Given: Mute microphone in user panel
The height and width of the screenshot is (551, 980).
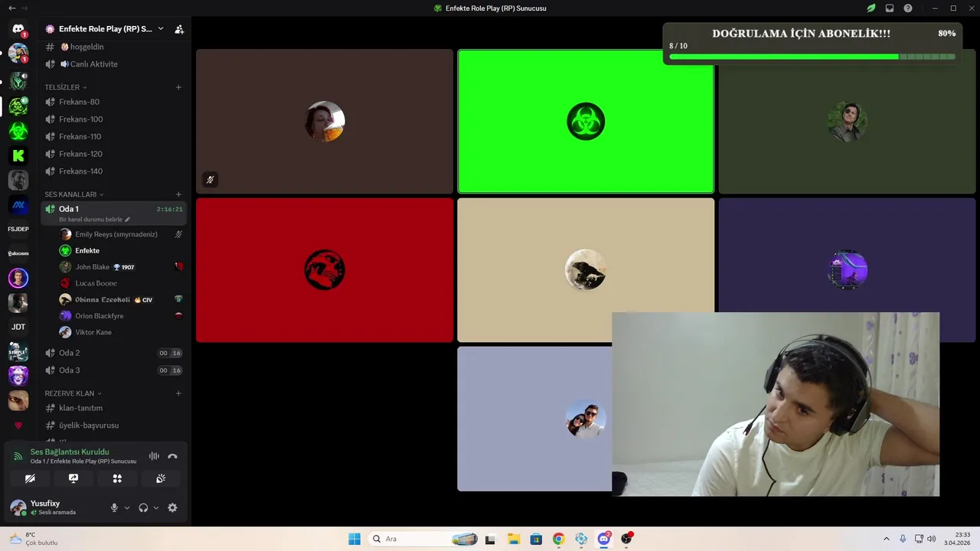Looking at the screenshot, I should click(x=114, y=507).
